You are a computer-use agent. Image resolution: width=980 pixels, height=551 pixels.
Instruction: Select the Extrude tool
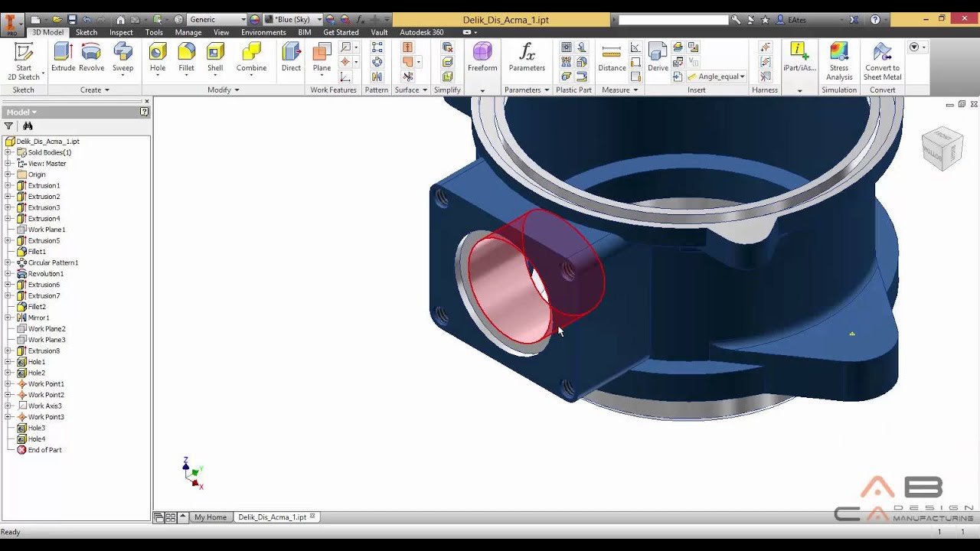[63, 58]
